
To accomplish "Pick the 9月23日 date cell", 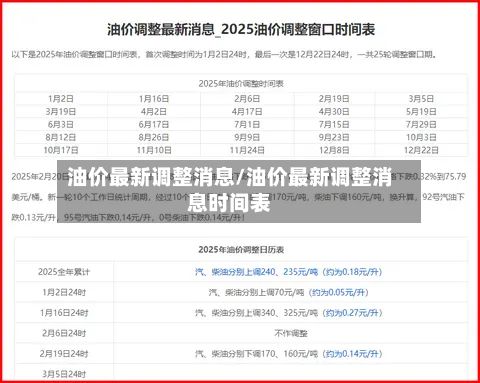I will pos(334,137).
